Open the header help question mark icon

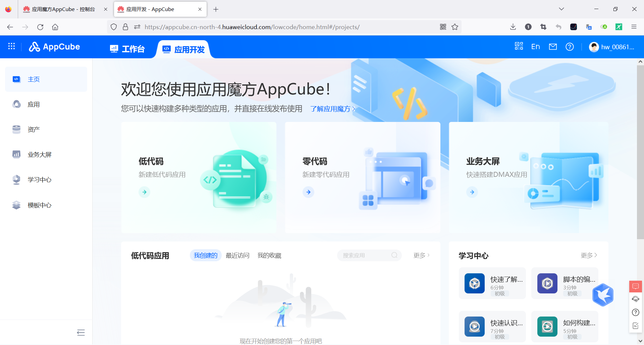coord(570,47)
